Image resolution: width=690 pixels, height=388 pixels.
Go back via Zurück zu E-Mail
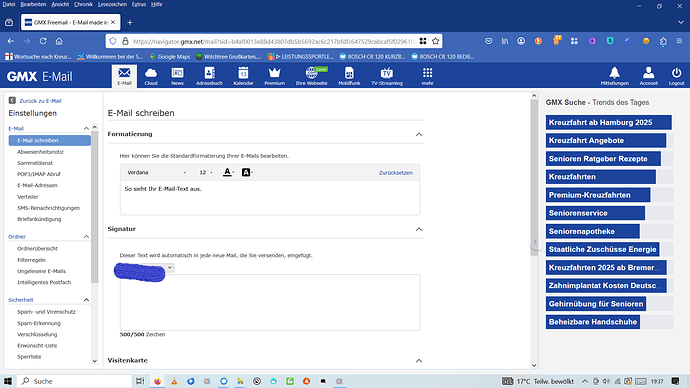coord(40,101)
